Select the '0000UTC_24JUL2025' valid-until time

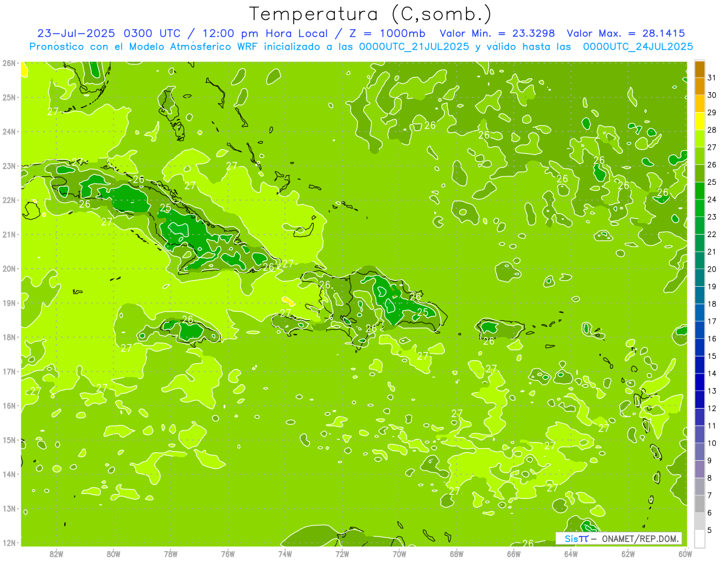[638, 46]
